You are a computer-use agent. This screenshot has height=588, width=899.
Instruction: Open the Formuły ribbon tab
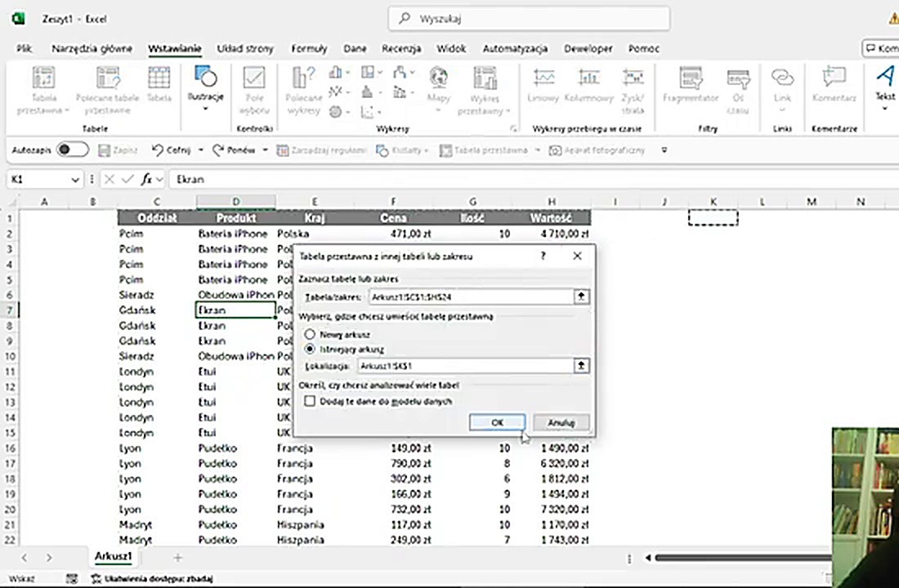point(309,49)
